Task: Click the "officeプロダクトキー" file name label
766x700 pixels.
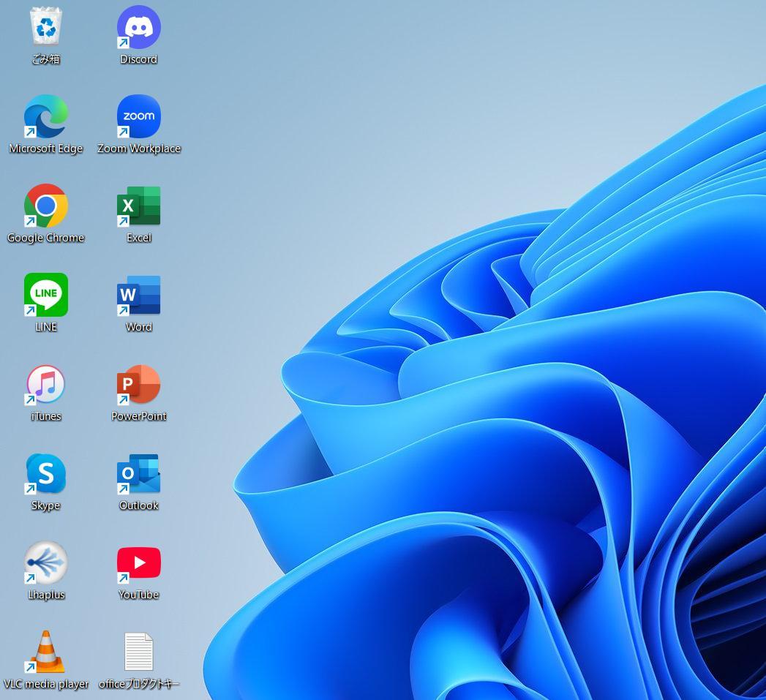Action: point(139,684)
